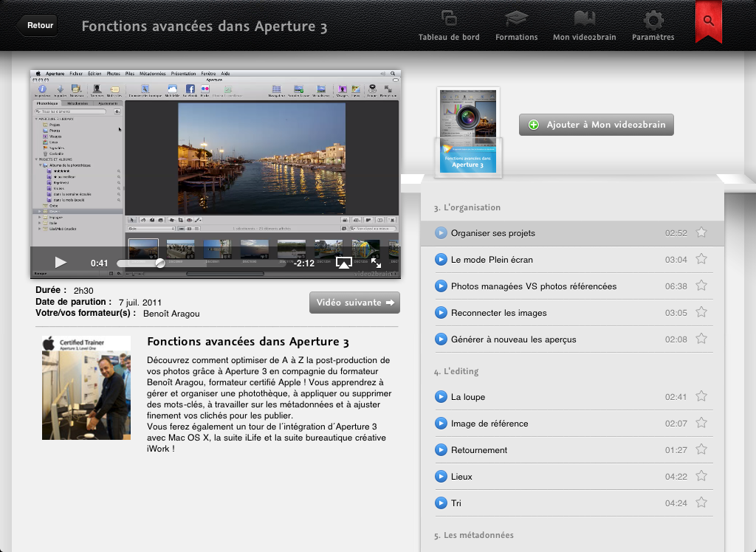The height and width of the screenshot is (552, 756).
Task: Open the Tableau de bord tab
Action: pyautogui.click(x=449, y=26)
